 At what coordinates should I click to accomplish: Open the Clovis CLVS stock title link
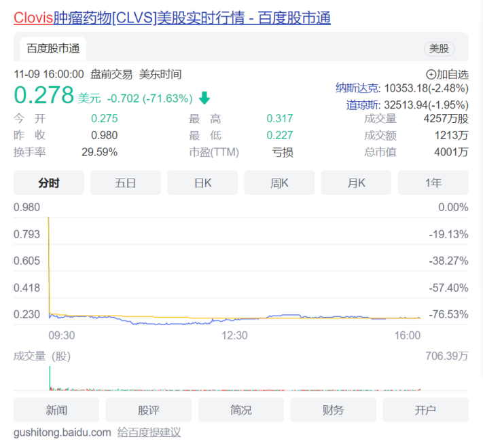[x=172, y=18]
